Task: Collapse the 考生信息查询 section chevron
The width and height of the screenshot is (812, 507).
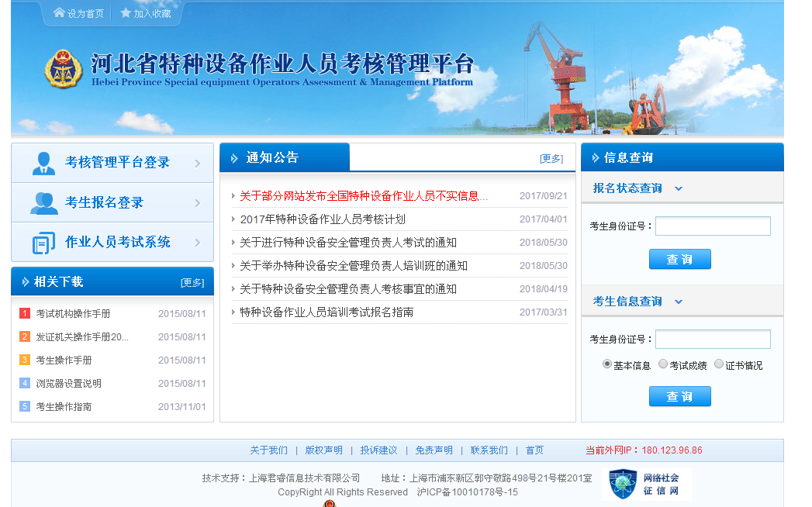Action: (679, 302)
